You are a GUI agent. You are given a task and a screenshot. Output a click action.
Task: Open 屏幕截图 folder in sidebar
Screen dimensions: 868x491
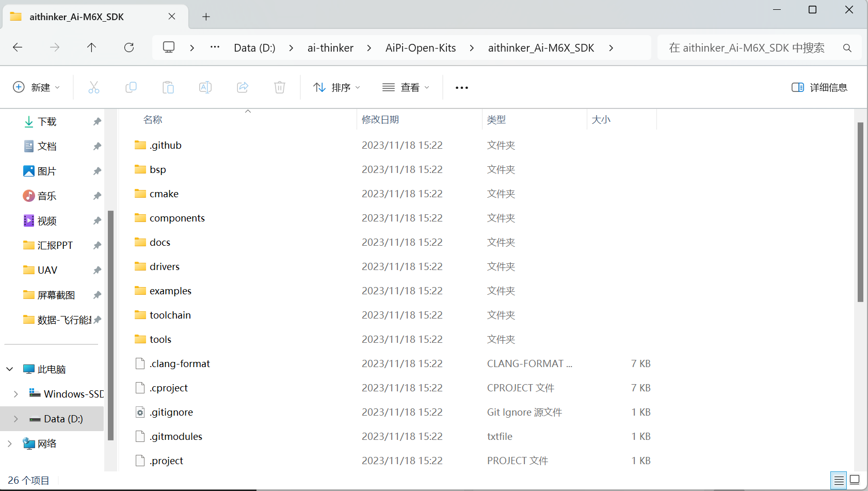coord(56,295)
